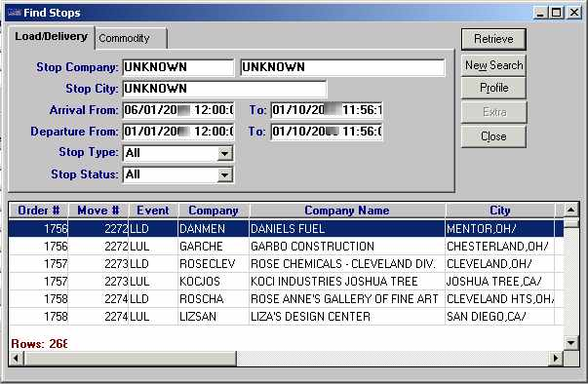Screen dimensions: 588x384
Task: Click company code GARCHE
Action: (x=201, y=247)
